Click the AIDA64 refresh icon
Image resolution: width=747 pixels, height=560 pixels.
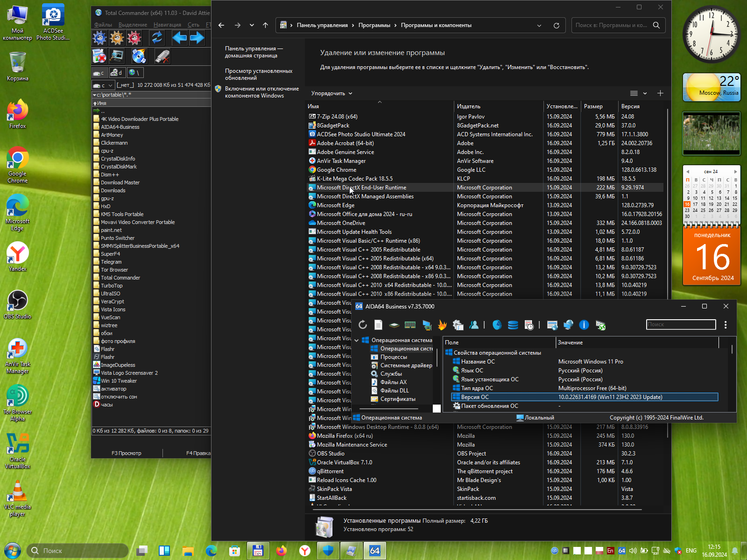click(x=363, y=325)
